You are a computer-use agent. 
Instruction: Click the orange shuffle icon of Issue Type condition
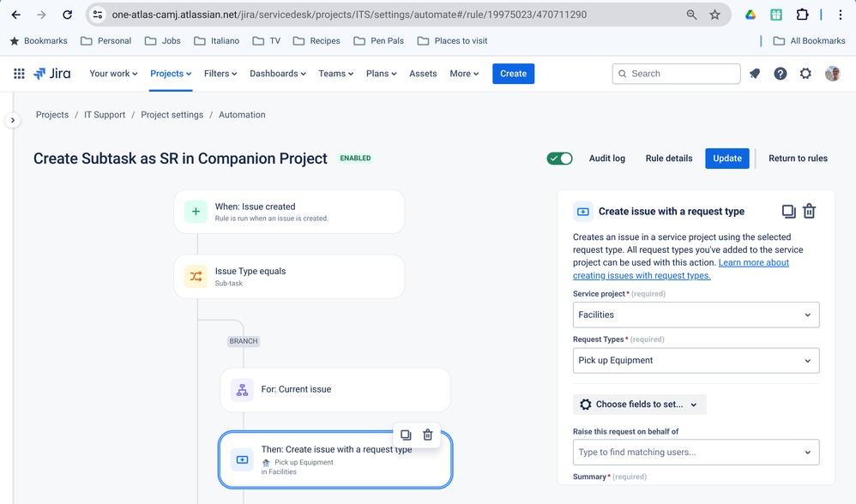pyautogui.click(x=196, y=276)
